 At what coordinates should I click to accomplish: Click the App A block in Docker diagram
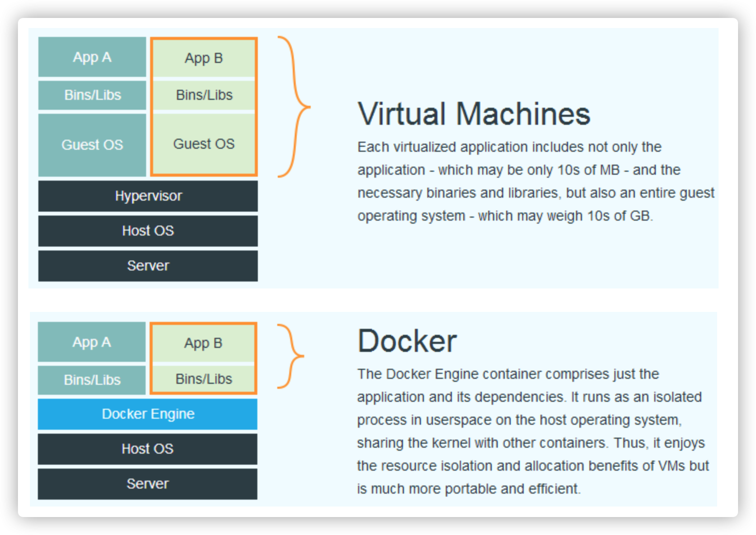pyautogui.click(x=92, y=342)
